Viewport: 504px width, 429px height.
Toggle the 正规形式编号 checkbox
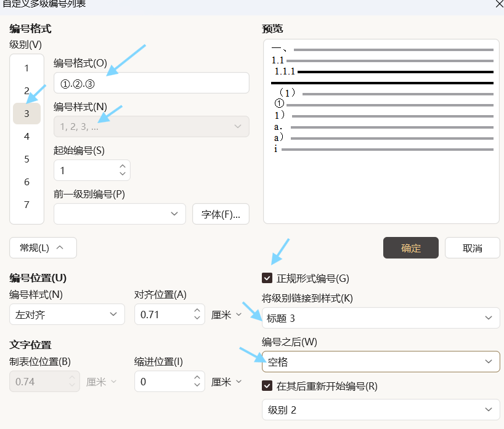(267, 278)
